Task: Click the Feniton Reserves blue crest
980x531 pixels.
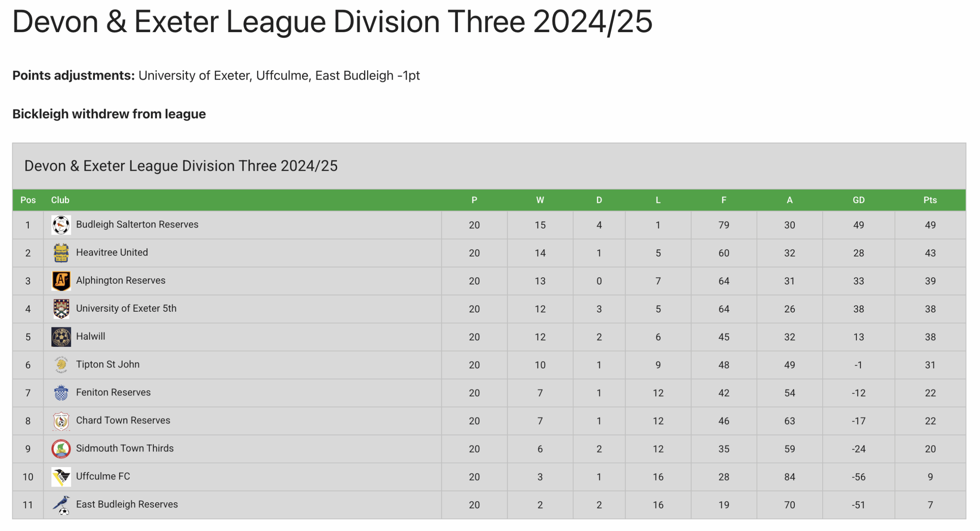Action: (61, 392)
